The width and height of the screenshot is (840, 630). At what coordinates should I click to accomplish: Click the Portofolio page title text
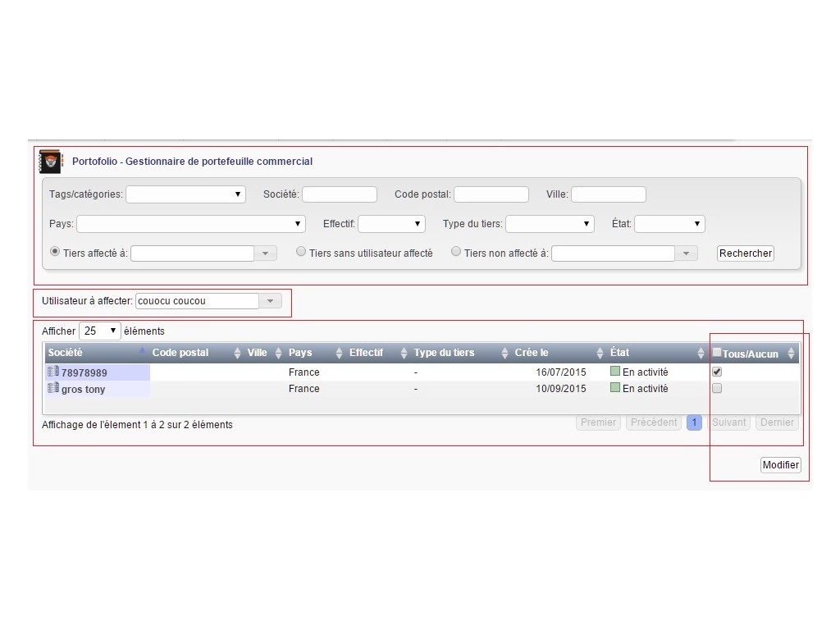tap(192, 162)
